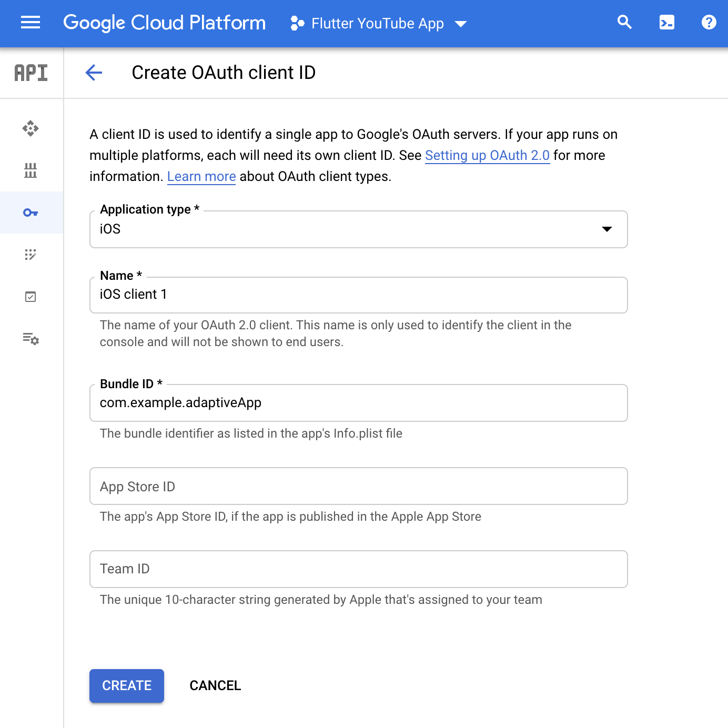Click the search magnifier icon
Image resolution: width=728 pixels, height=728 pixels.
click(624, 23)
